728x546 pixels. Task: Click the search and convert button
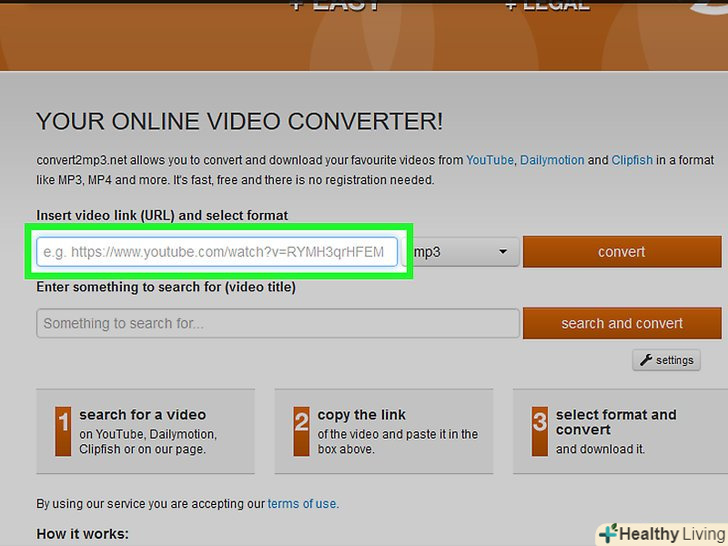click(x=622, y=323)
